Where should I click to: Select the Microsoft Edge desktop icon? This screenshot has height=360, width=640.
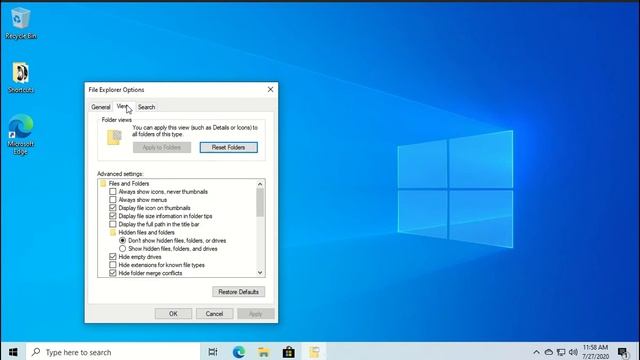(x=20, y=134)
